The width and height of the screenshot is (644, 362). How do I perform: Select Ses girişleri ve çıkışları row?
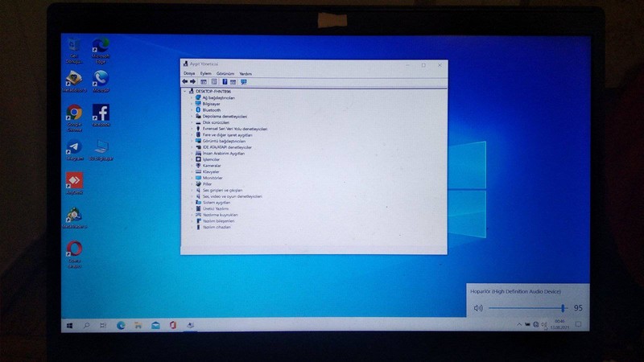219,190
